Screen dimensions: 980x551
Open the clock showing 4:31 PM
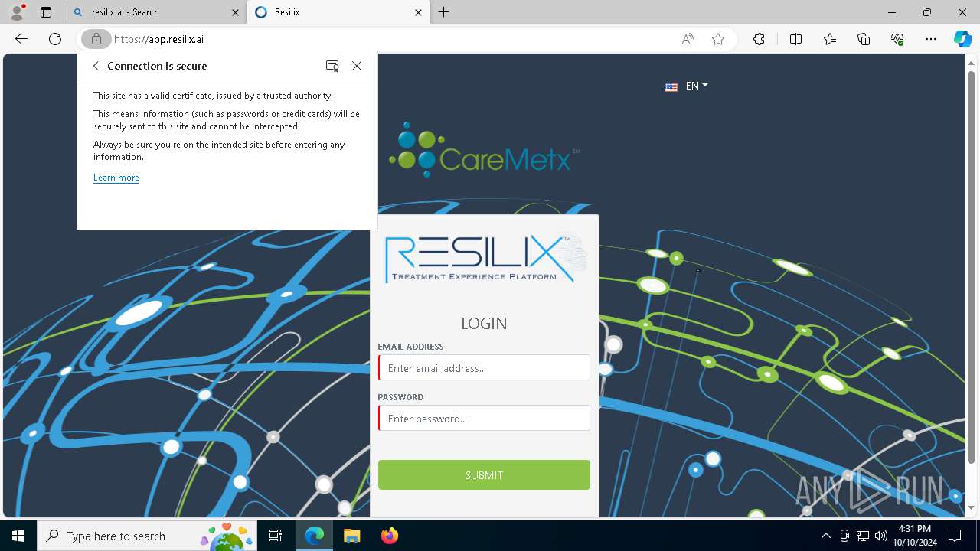(915, 536)
